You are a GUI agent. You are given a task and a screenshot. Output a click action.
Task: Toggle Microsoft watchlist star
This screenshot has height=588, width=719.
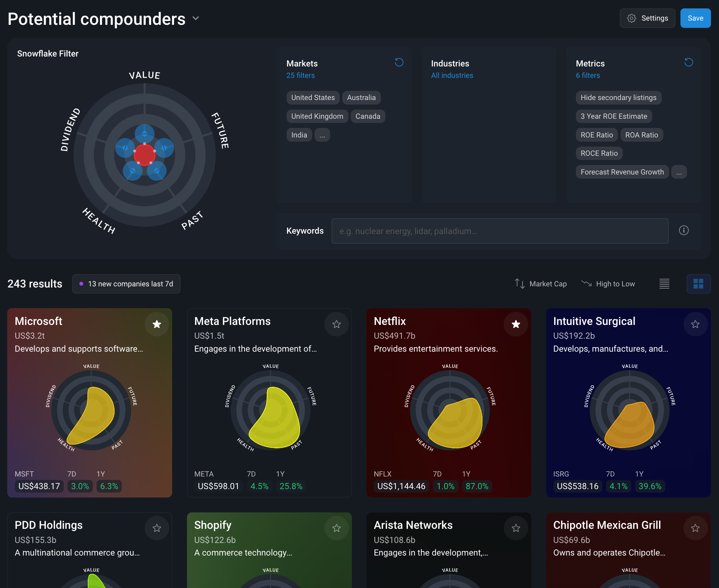tap(157, 325)
